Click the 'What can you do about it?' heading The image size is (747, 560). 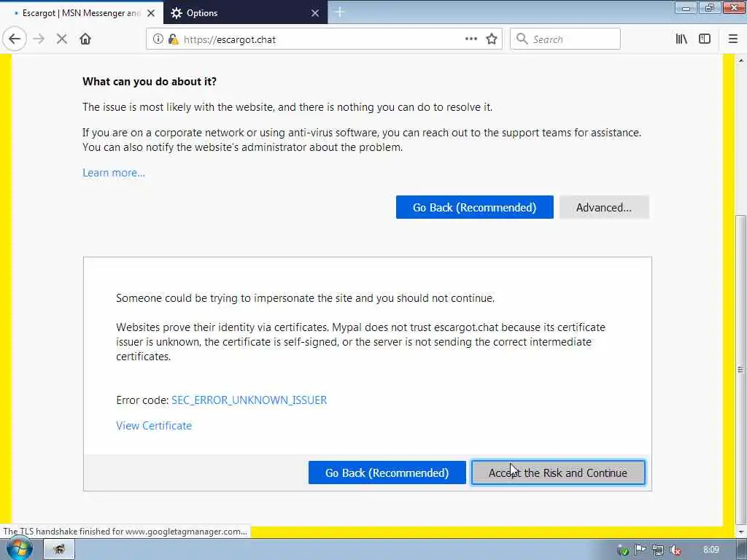(150, 82)
